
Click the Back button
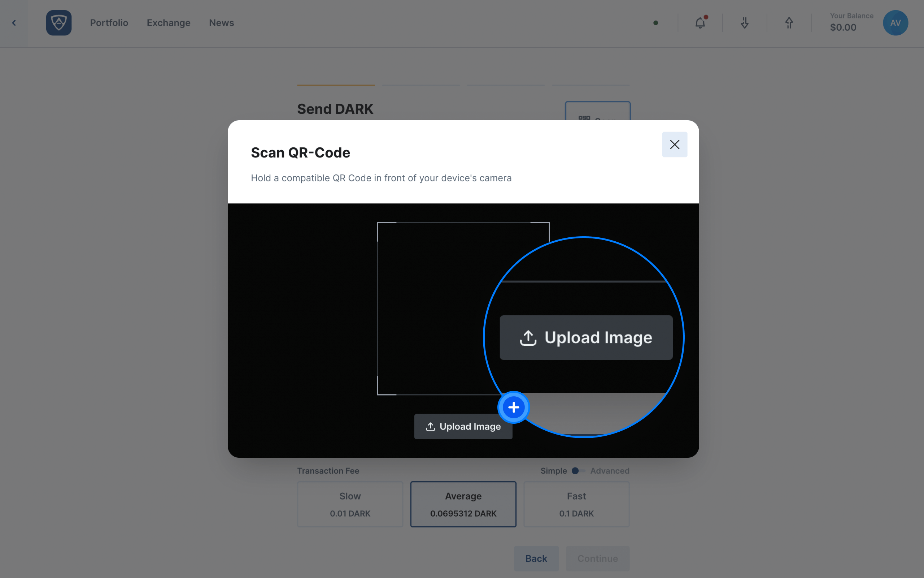click(536, 558)
